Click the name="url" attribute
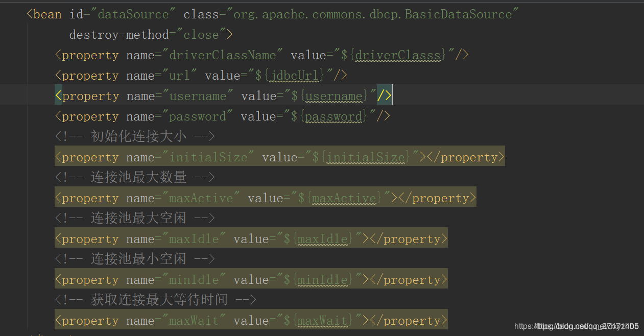 tap(161, 76)
